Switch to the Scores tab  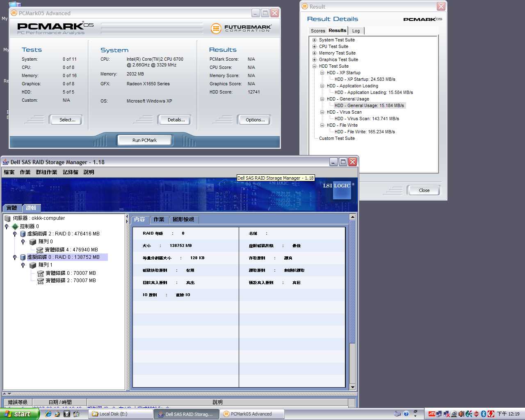317,31
